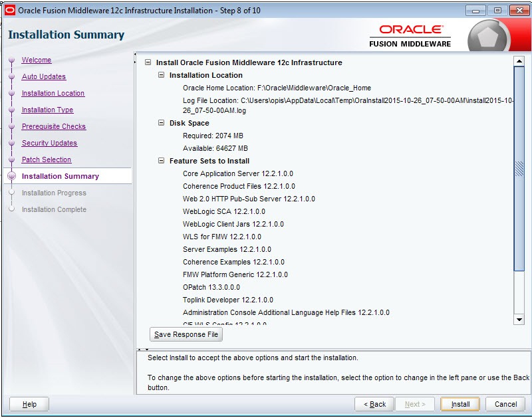Viewport: 532px width, 418px height.
Task: Click the message pane splitter arrows
Action: 143,349
